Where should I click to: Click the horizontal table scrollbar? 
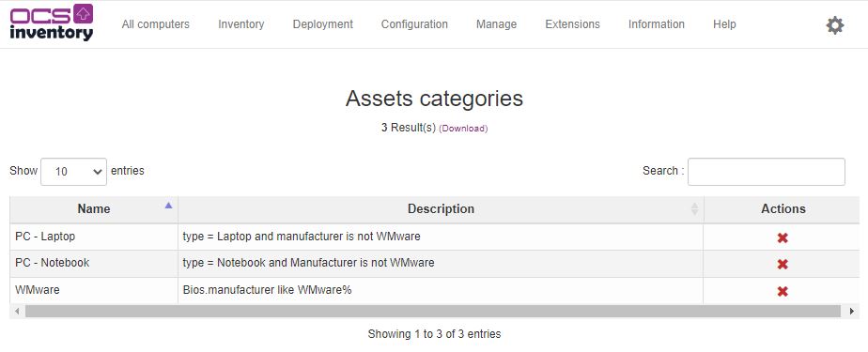(433, 312)
